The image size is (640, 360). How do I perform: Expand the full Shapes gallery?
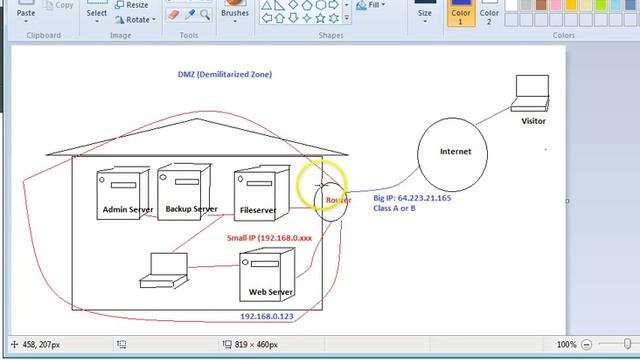[347, 18]
